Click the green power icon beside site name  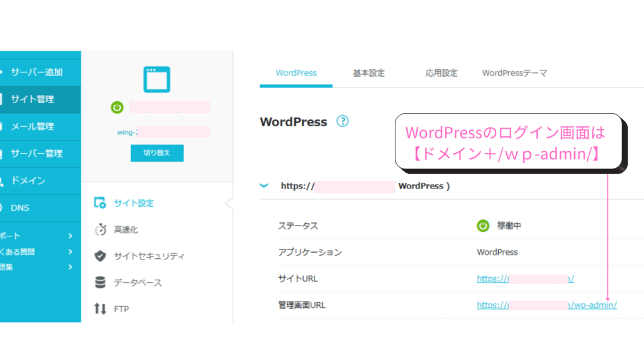pos(117,107)
